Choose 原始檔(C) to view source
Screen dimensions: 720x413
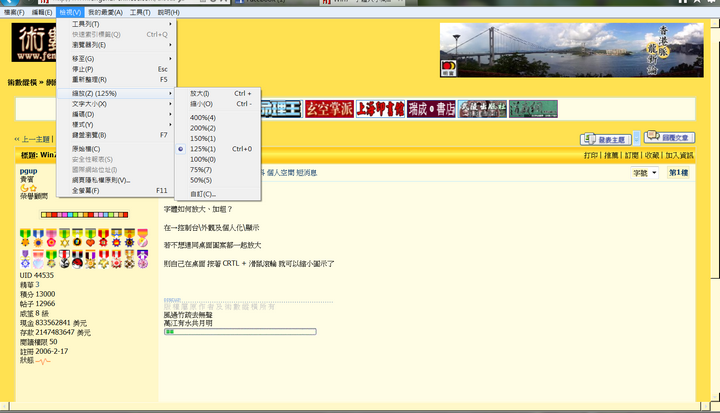pos(116,149)
